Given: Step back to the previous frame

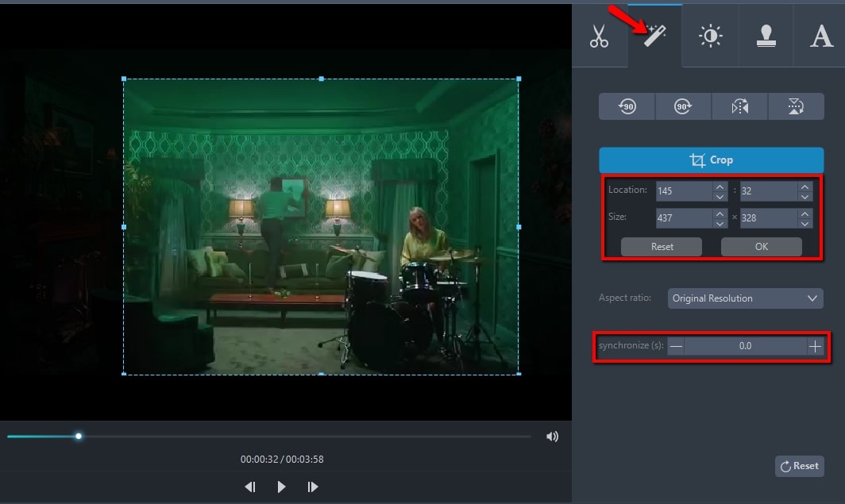Looking at the screenshot, I should coord(250,487).
